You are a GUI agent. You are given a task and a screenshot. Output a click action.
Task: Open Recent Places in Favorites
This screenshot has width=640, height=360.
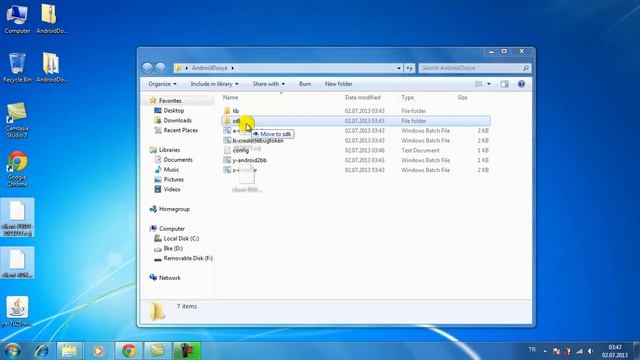[180, 130]
